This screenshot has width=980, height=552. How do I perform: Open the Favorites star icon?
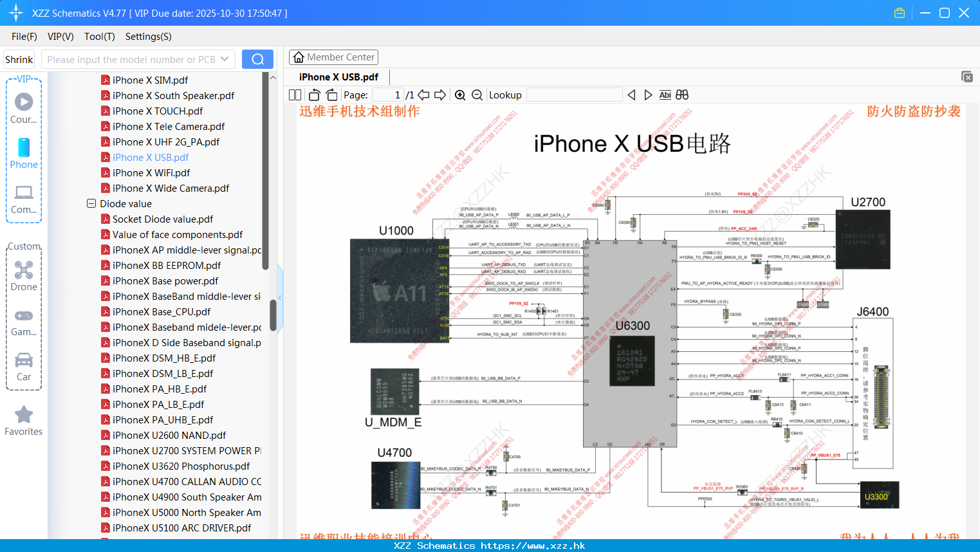24,421
